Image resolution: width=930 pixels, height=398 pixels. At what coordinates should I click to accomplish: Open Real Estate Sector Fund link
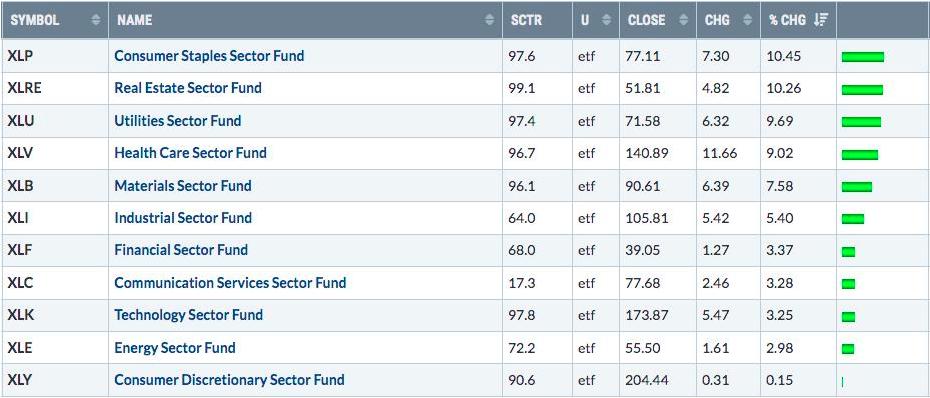[188, 88]
